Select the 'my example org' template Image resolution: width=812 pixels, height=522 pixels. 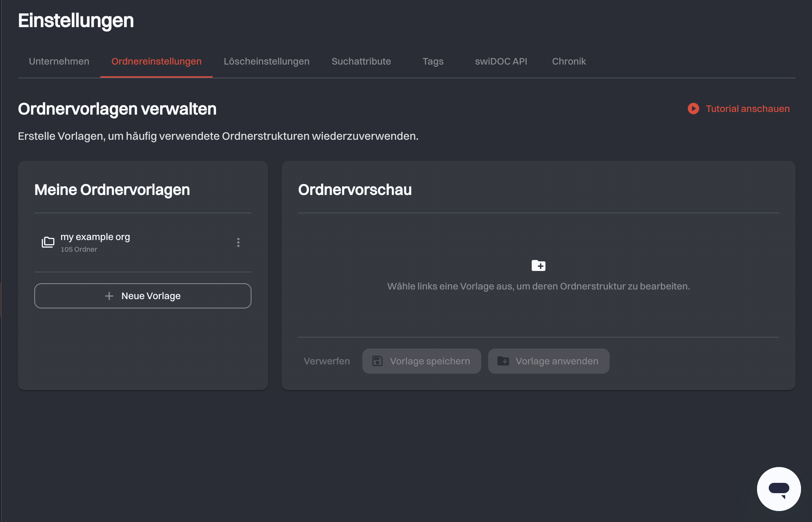coord(143,242)
